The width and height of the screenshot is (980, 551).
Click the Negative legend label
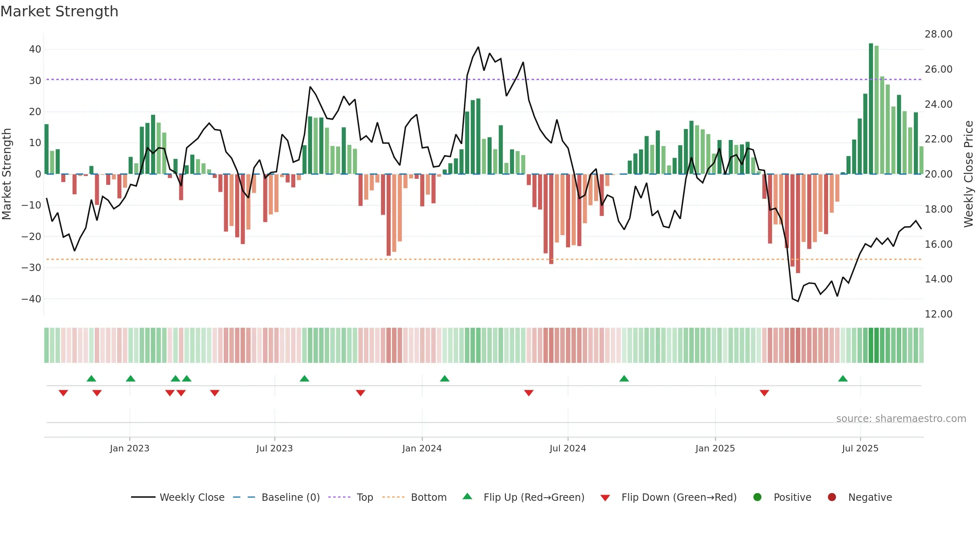[x=870, y=497]
